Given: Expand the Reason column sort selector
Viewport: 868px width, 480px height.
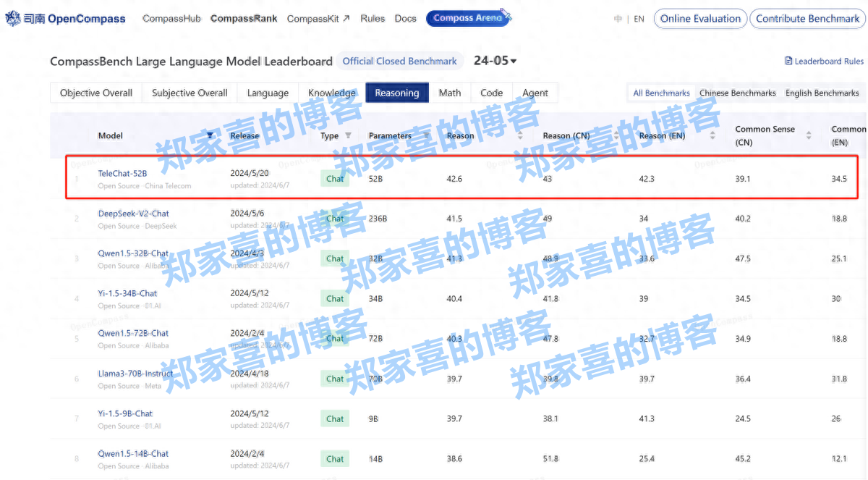Looking at the screenshot, I should pyautogui.click(x=520, y=135).
